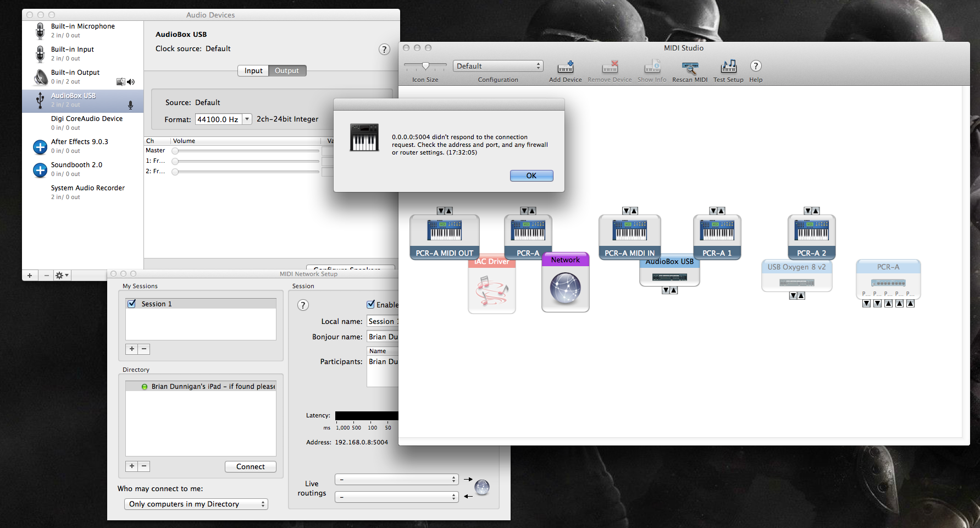Select the dimmed offline PCR-A interface device
This screenshot has height=528, width=980.
pyautogui.click(x=888, y=279)
